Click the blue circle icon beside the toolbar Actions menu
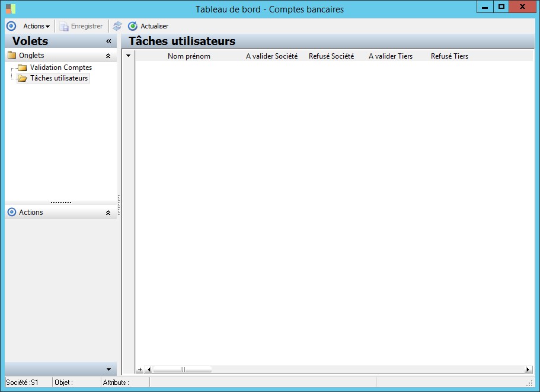This screenshot has height=392, width=540. [11, 26]
